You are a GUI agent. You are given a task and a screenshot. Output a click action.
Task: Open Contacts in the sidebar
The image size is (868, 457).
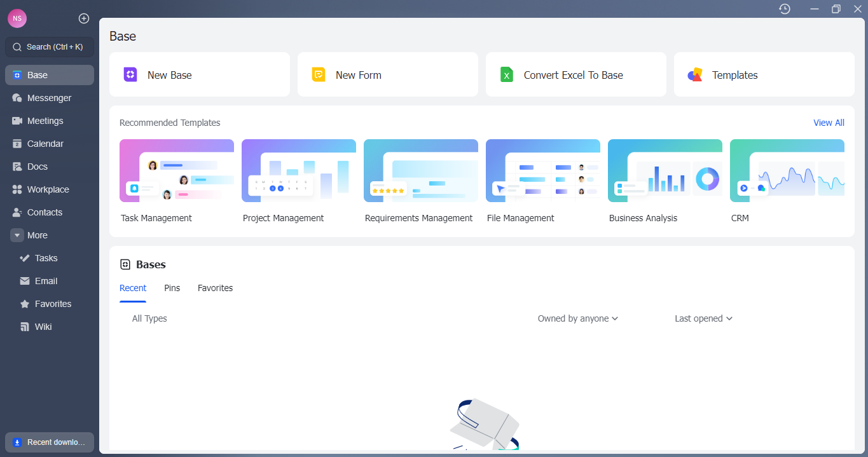coord(50,212)
